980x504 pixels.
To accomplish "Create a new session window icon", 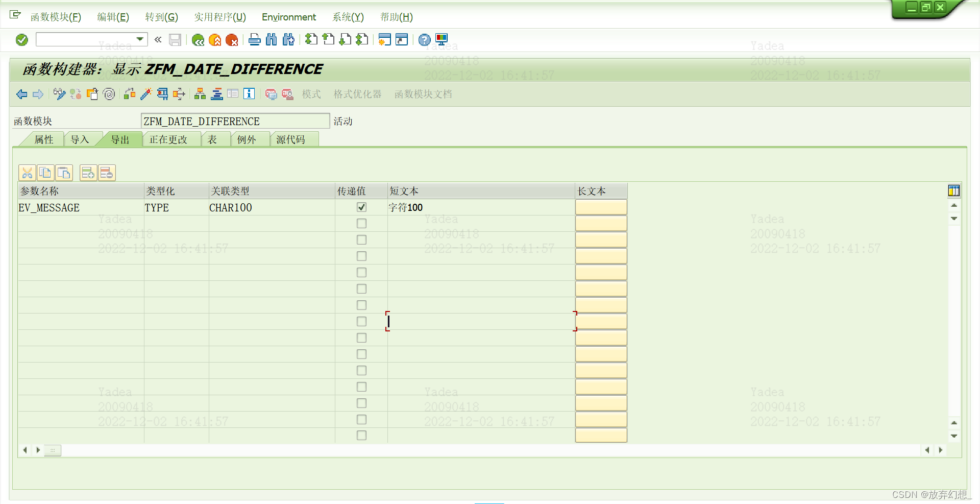I will [385, 40].
